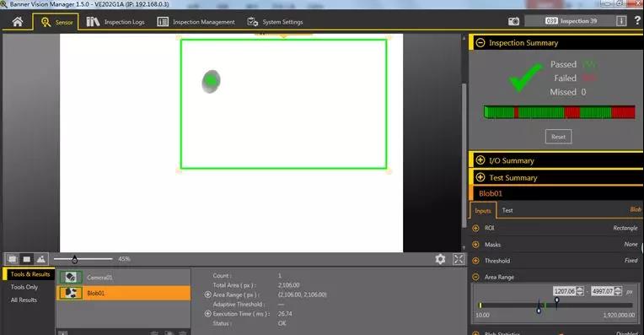Click the Reset button in Inspection Summary
The width and height of the screenshot is (644, 335).
[x=558, y=137]
